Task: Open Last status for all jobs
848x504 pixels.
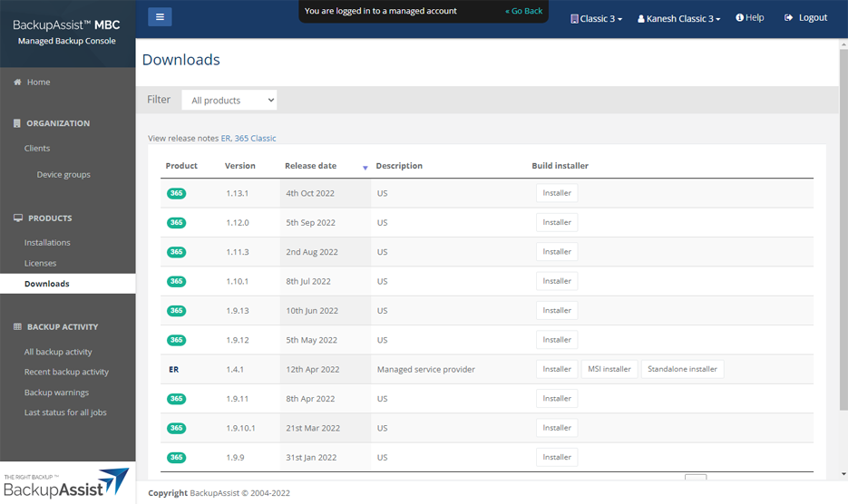Action: [65, 412]
